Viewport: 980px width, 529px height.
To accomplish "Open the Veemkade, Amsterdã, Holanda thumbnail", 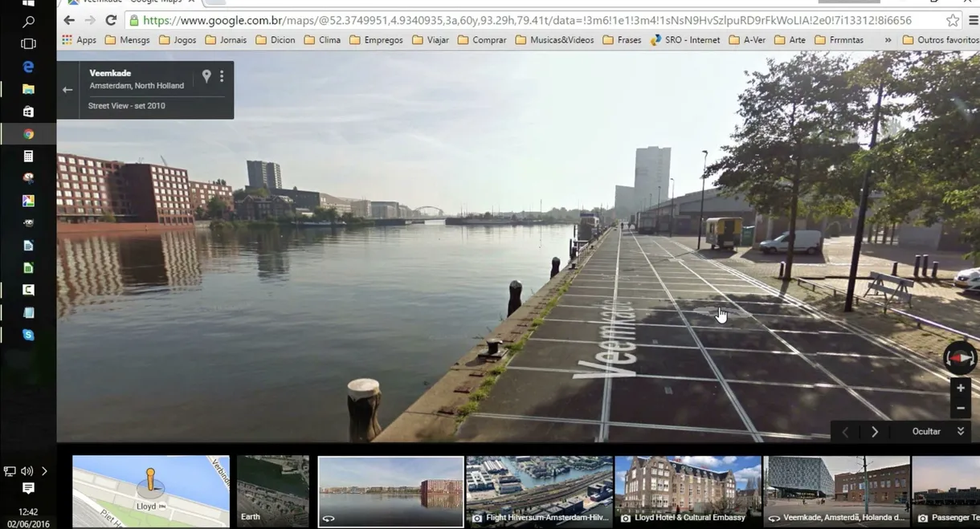I will point(837,491).
